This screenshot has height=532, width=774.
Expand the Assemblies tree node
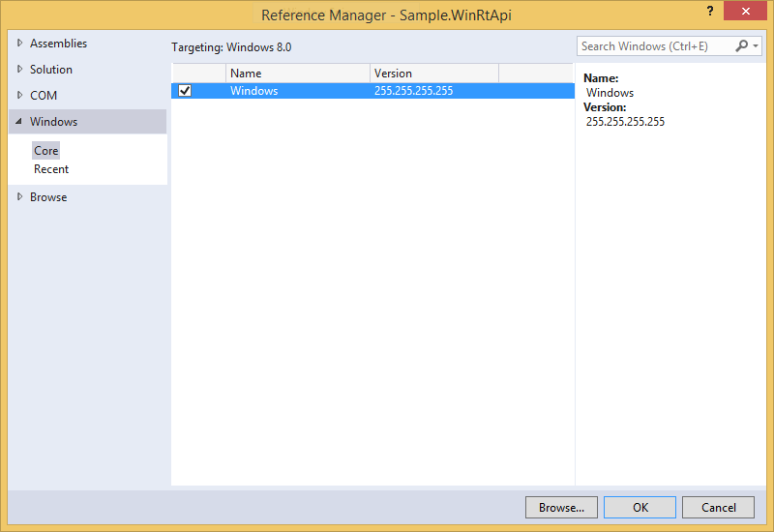tap(19, 44)
